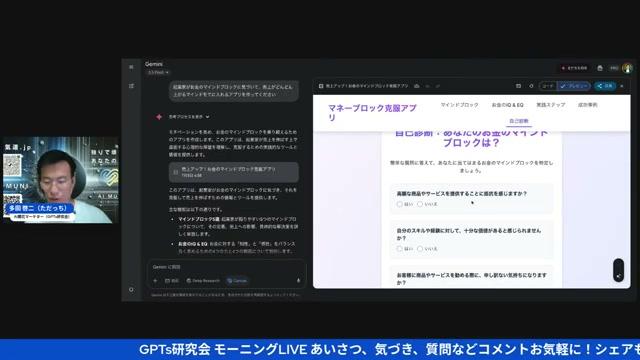Open the settings gear in Gemini sidebar
Image resolution: width=640 pixels, height=360 pixels.
[131, 289]
